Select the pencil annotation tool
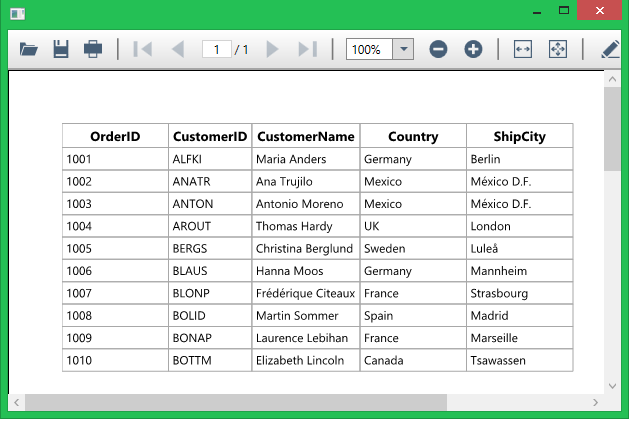The height and width of the screenshot is (421, 629). tap(610, 49)
